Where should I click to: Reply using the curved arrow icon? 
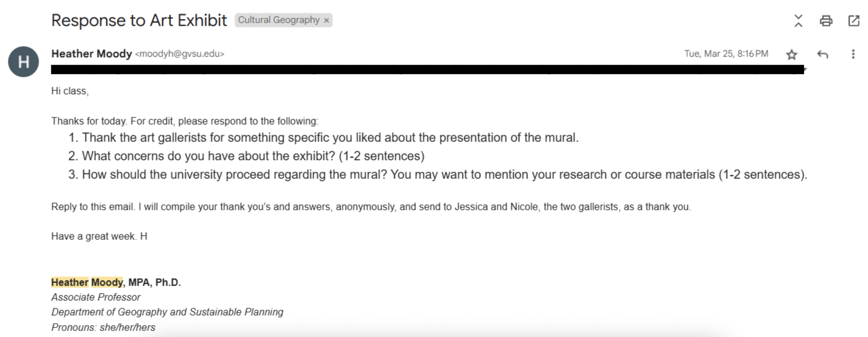pyautogui.click(x=822, y=54)
